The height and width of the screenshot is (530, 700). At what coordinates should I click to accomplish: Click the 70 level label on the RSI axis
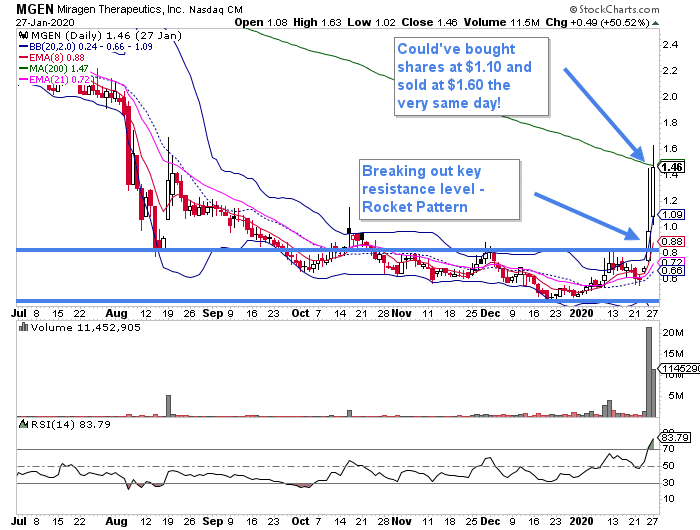pos(668,449)
